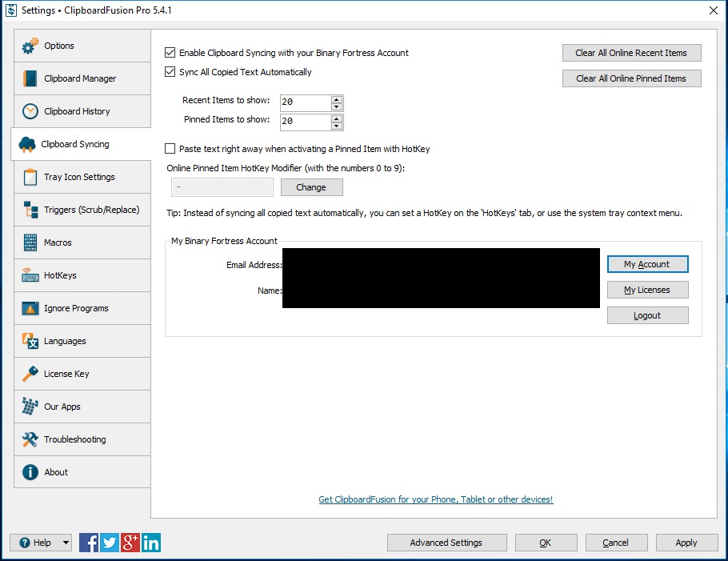Screen dimensions: 728x561
Task: Click the Troubleshooting tools icon in sidebar
Action: tap(30, 439)
